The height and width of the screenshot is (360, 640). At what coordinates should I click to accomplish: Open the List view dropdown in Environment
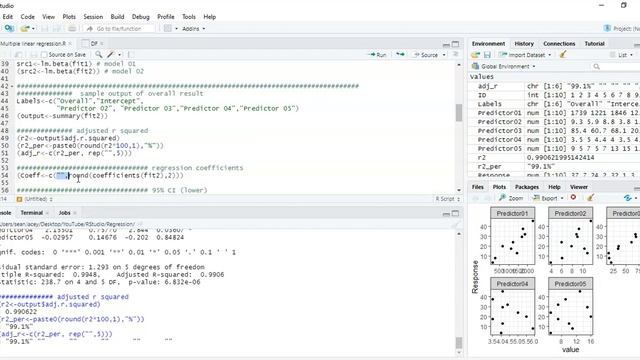622,55
